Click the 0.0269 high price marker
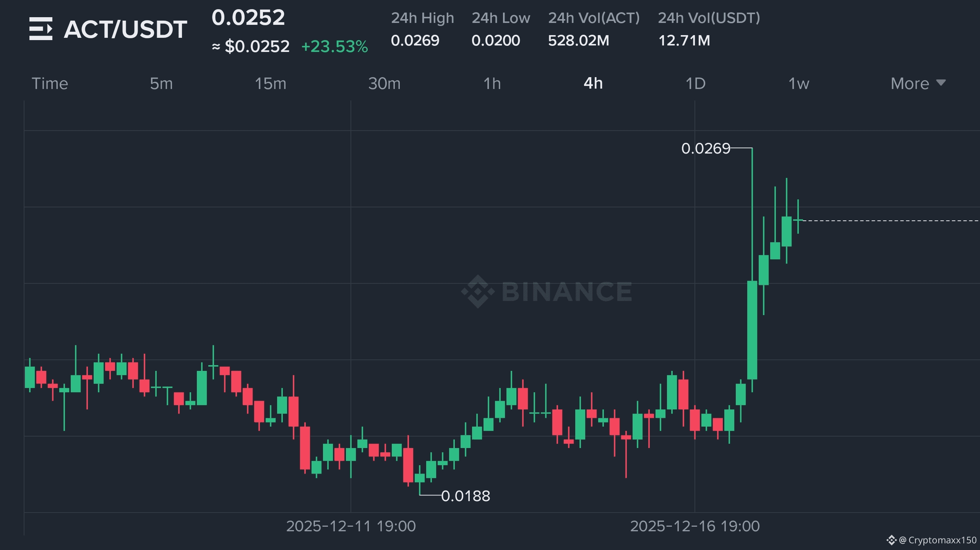980x550 pixels. [706, 148]
